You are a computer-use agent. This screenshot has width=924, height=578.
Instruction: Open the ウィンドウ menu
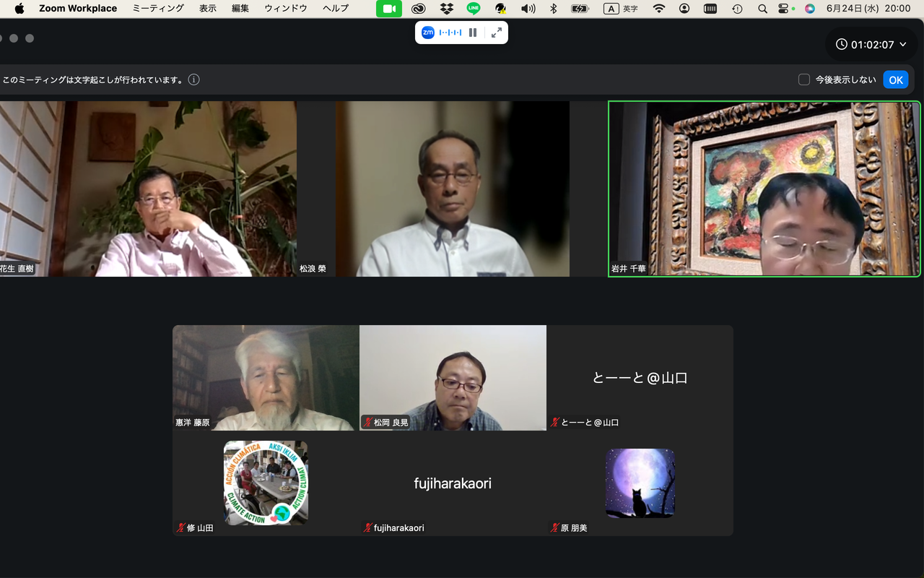pyautogui.click(x=285, y=9)
